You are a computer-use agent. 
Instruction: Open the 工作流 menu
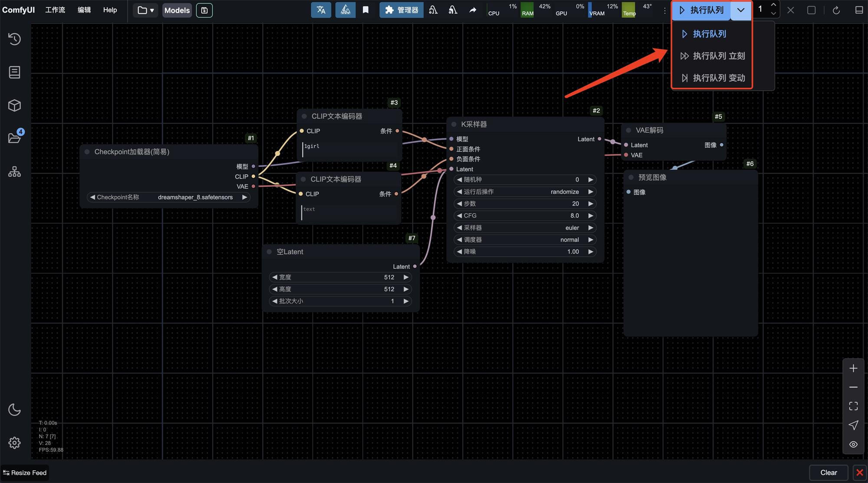[55, 10]
